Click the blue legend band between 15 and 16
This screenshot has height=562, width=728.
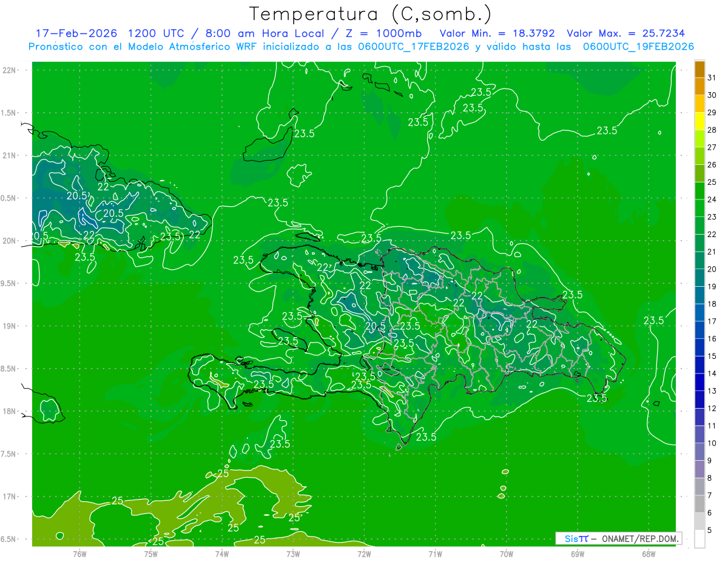(x=699, y=347)
